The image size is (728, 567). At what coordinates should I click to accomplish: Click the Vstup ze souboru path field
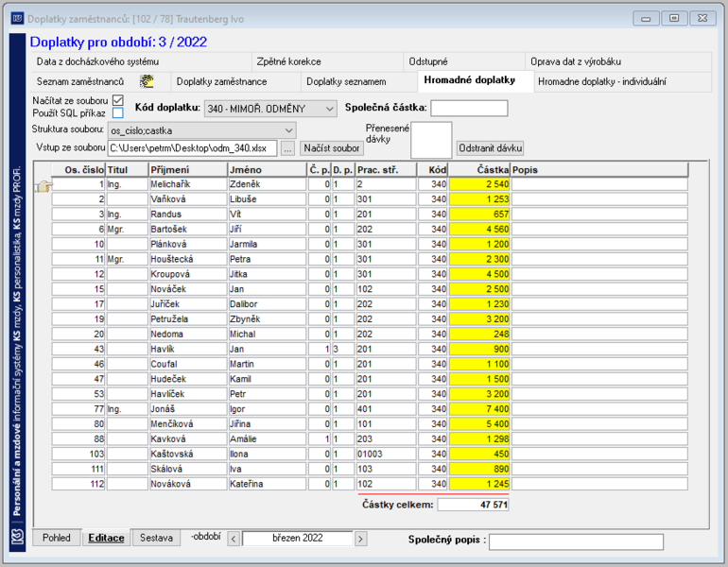click(193, 148)
